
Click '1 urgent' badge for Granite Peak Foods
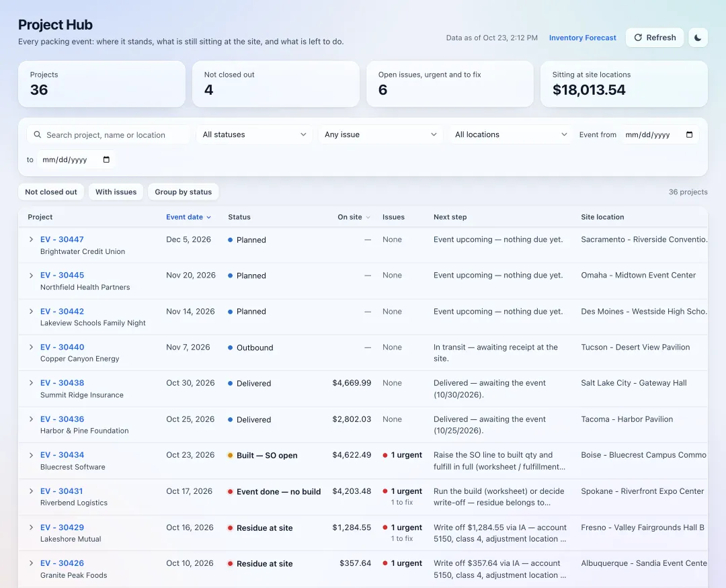coord(403,563)
